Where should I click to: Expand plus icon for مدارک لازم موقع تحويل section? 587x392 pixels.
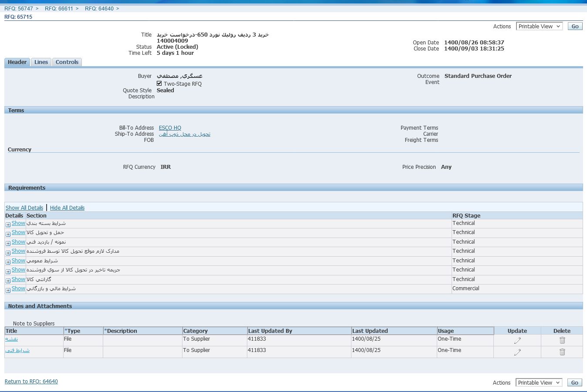8,253
